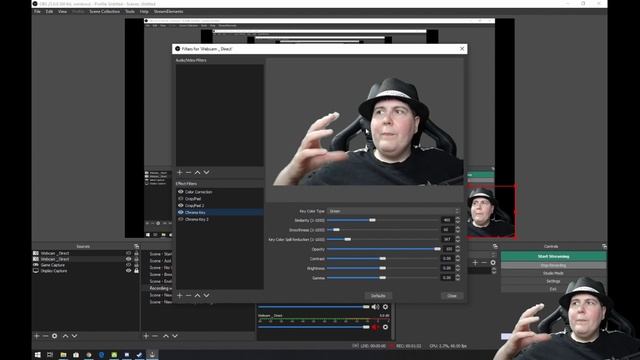Remove selected effect filter with minus icon
The width and height of the screenshot is (640, 360).
click(188, 296)
